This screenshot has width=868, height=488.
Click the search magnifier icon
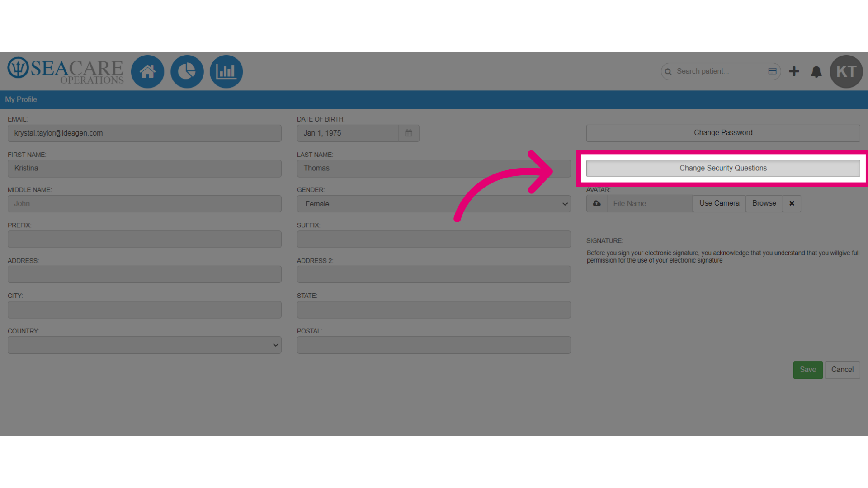tap(668, 72)
